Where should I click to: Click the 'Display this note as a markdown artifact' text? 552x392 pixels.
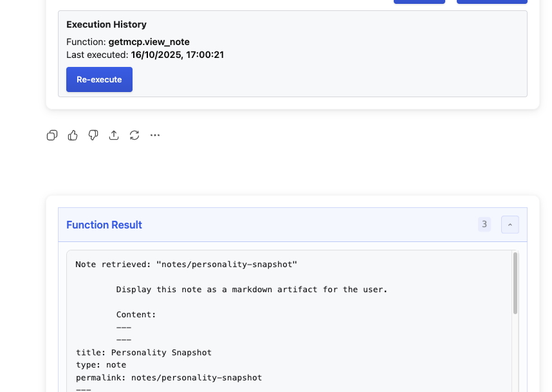[252, 290]
